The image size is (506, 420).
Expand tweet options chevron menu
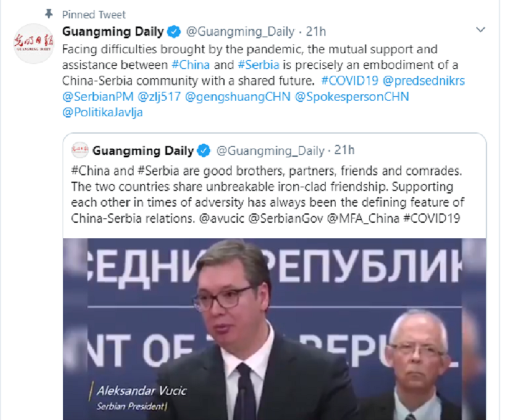click(481, 30)
